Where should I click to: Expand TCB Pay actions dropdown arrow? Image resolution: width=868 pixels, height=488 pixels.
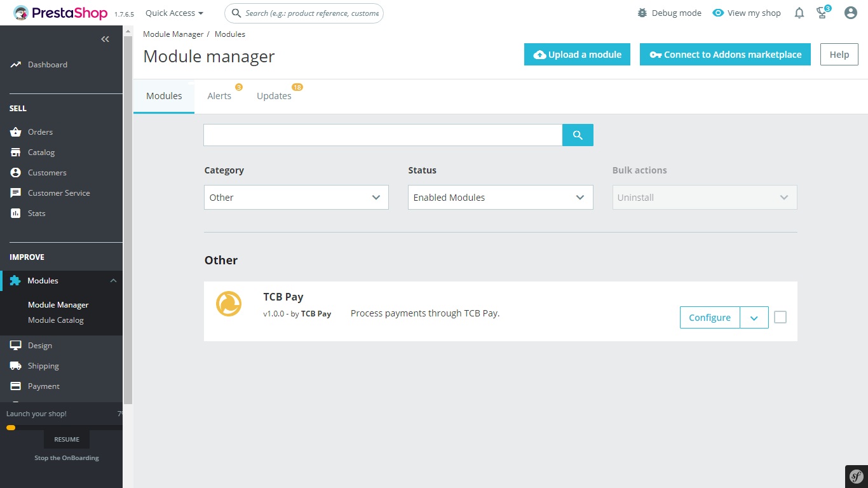[754, 318]
